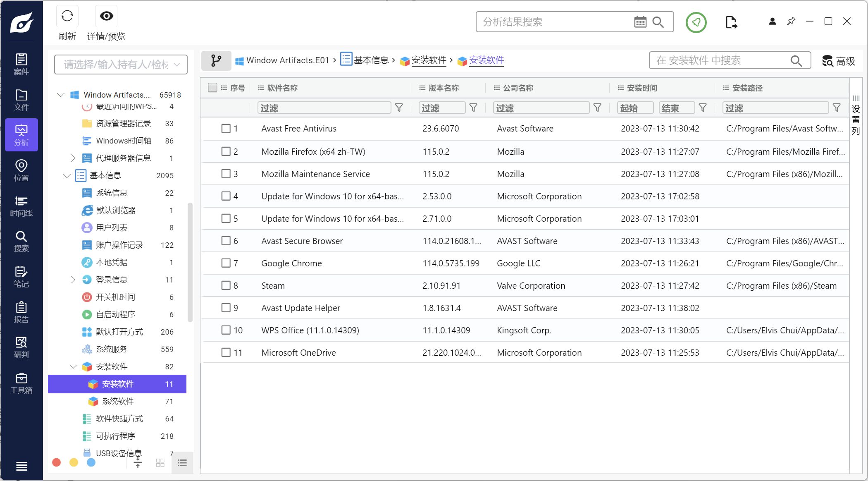Screen dimensions: 868x481
Task: Click the filter funnel for 安装时间
Action: pos(703,108)
